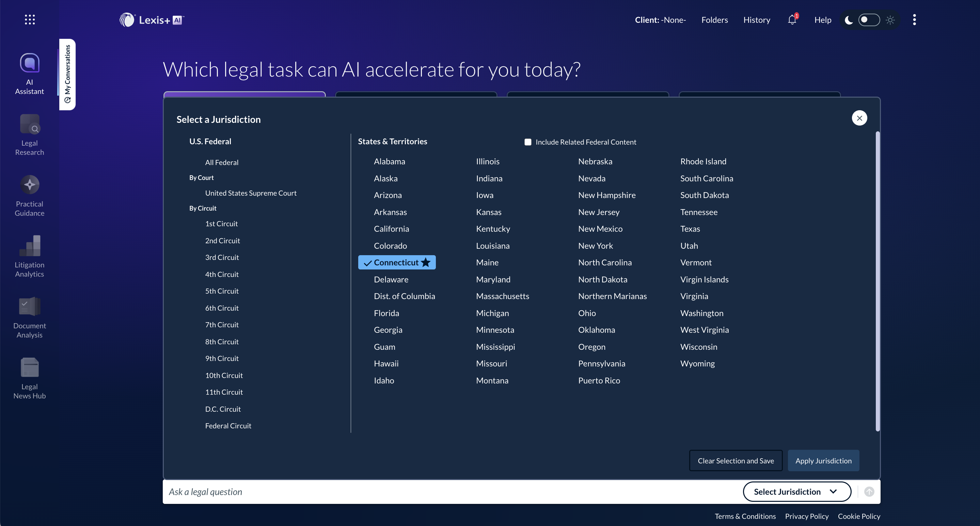Select All Federal jurisdiction

[222, 162]
